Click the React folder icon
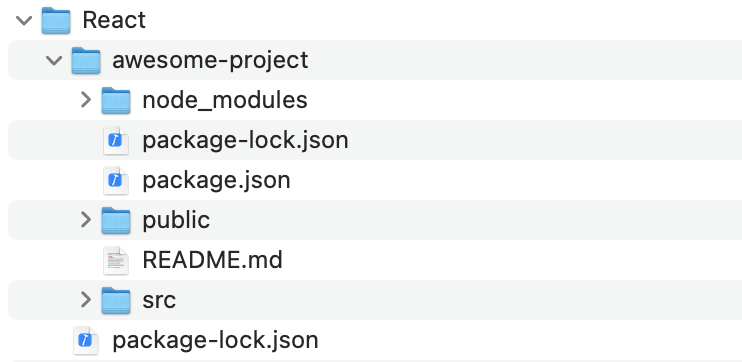 click(56, 20)
